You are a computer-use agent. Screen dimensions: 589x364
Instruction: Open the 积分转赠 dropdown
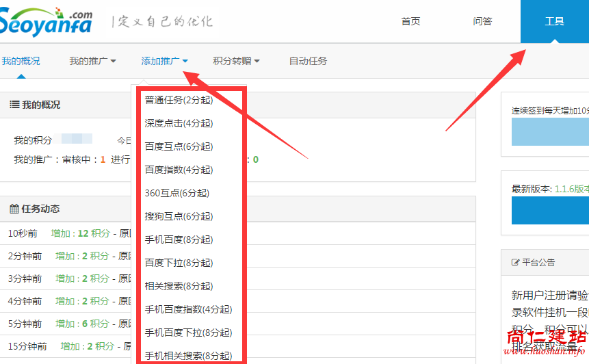[x=236, y=61]
